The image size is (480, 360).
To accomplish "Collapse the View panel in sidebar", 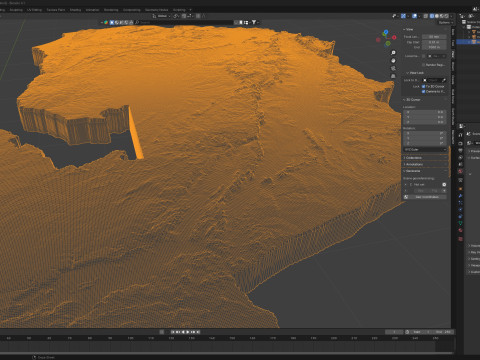I will [x=409, y=29].
